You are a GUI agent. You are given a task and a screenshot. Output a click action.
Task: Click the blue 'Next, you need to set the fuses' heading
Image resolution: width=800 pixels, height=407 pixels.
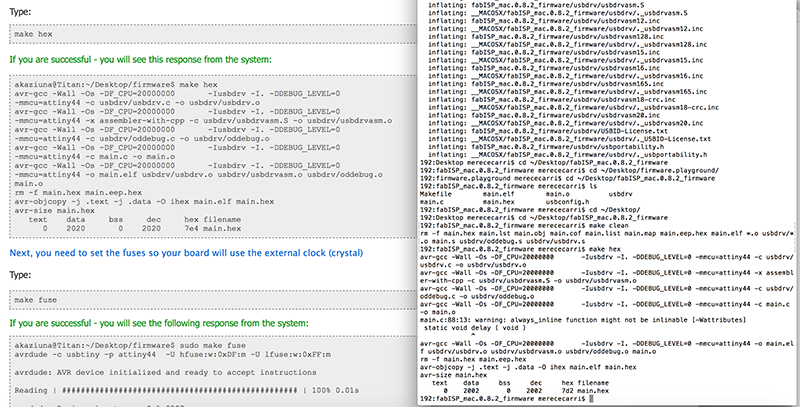(x=186, y=253)
